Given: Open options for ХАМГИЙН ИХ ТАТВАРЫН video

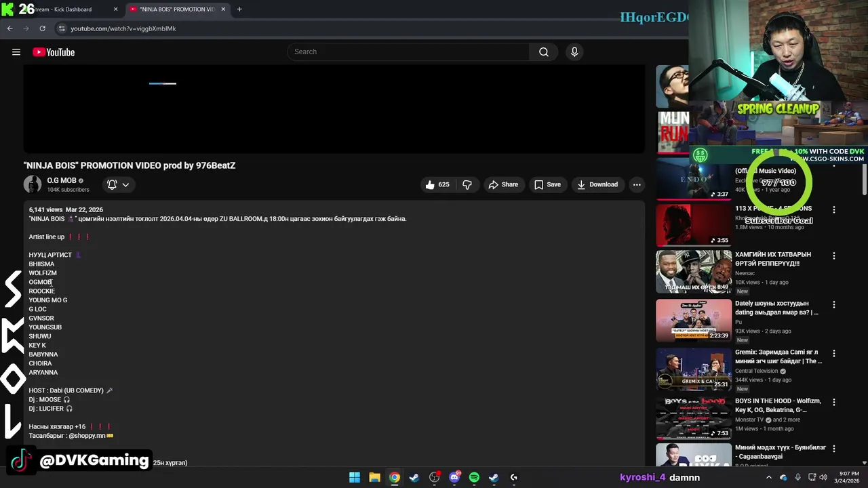Looking at the screenshot, I should coord(834,256).
